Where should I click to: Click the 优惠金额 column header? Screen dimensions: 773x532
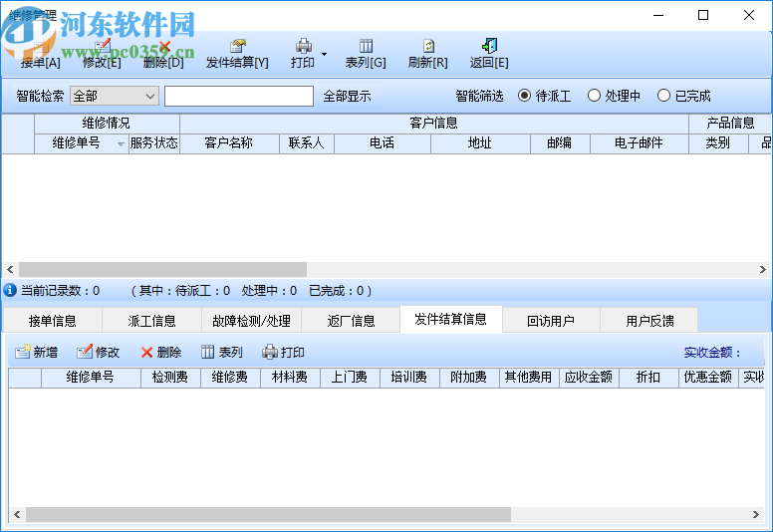pos(708,378)
